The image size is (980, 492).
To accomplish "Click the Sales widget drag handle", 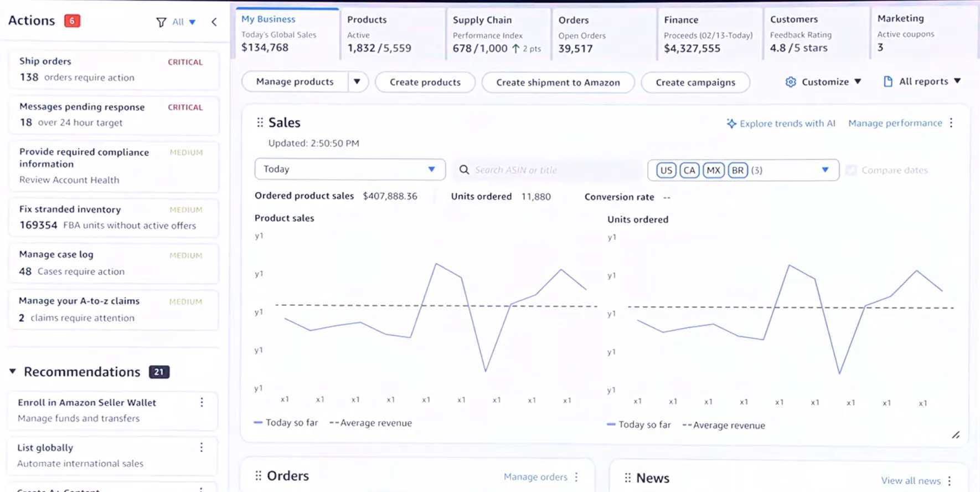I will click(260, 122).
